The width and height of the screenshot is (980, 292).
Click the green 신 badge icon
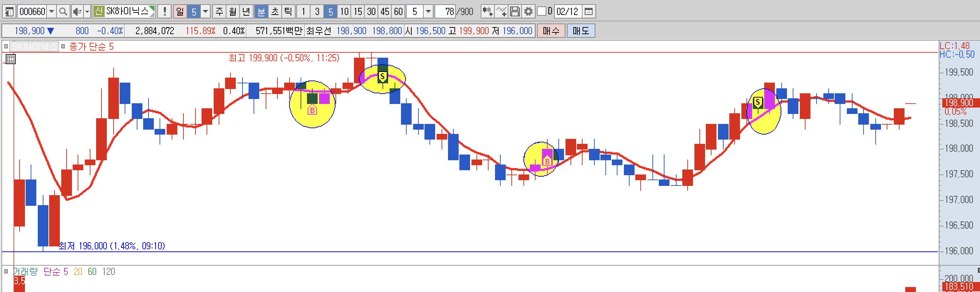99,11
